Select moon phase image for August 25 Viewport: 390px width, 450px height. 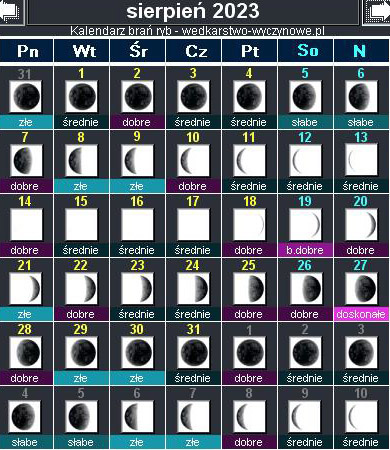(x=250, y=288)
